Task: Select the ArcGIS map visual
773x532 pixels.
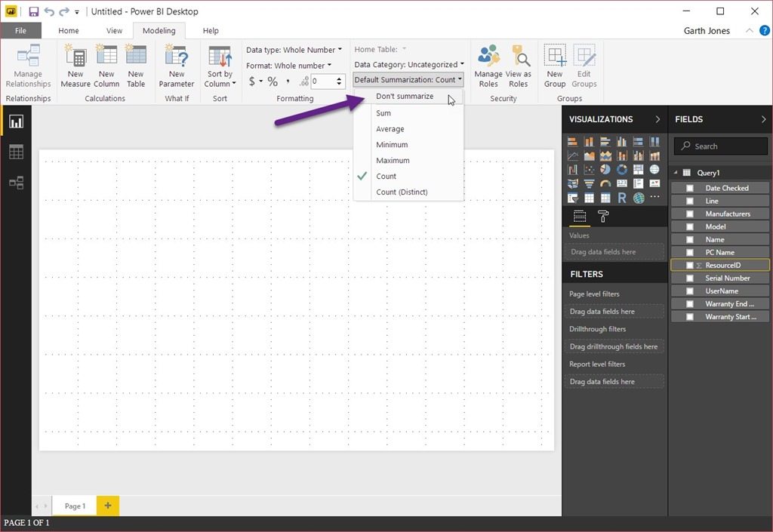Action: [x=639, y=198]
